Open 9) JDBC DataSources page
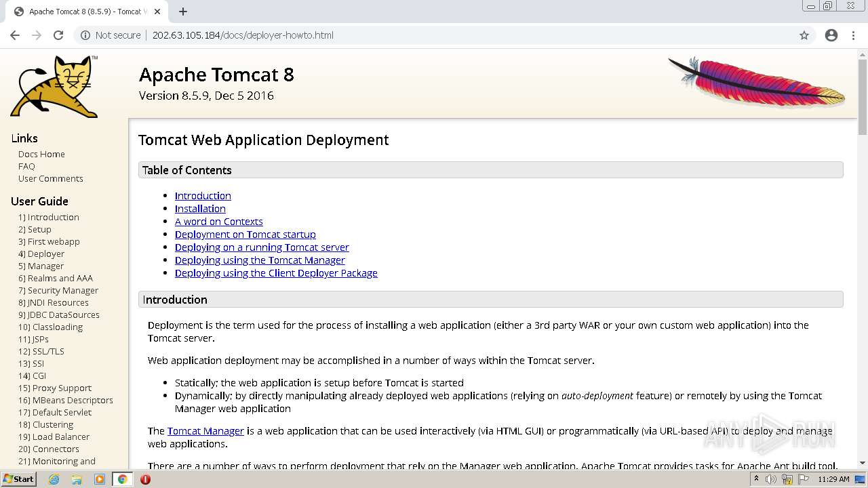 (x=59, y=314)
